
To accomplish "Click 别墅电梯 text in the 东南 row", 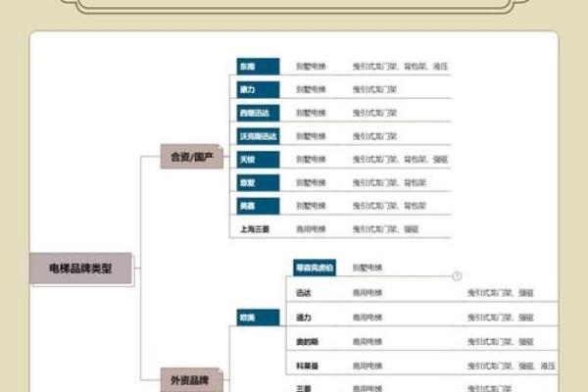I will pos(311,67).
